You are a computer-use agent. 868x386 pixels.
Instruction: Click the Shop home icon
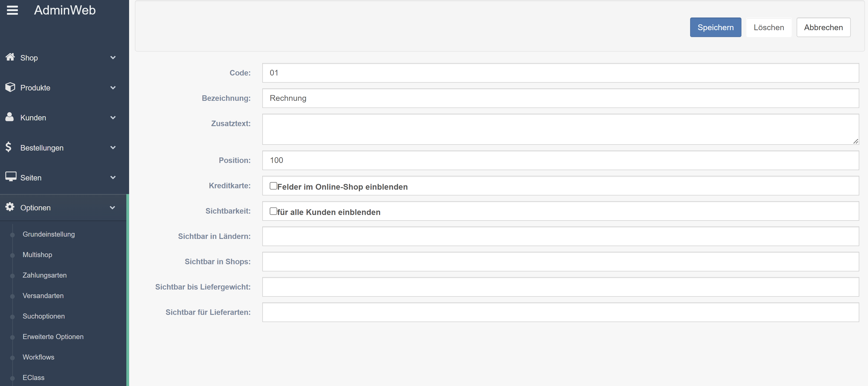10,57
